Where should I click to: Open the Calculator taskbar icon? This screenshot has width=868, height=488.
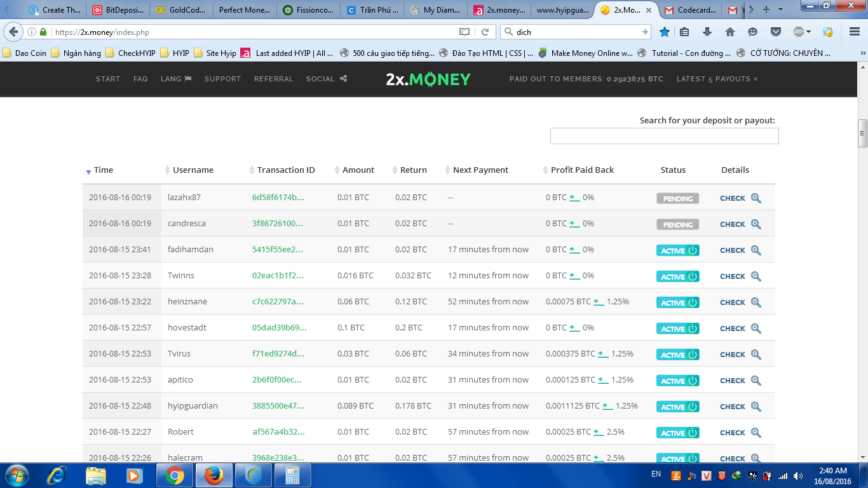tap(292, 475)
